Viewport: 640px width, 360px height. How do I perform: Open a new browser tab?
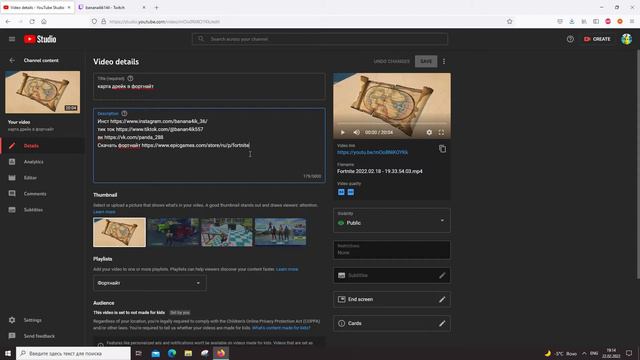click(x=156, y=7)
